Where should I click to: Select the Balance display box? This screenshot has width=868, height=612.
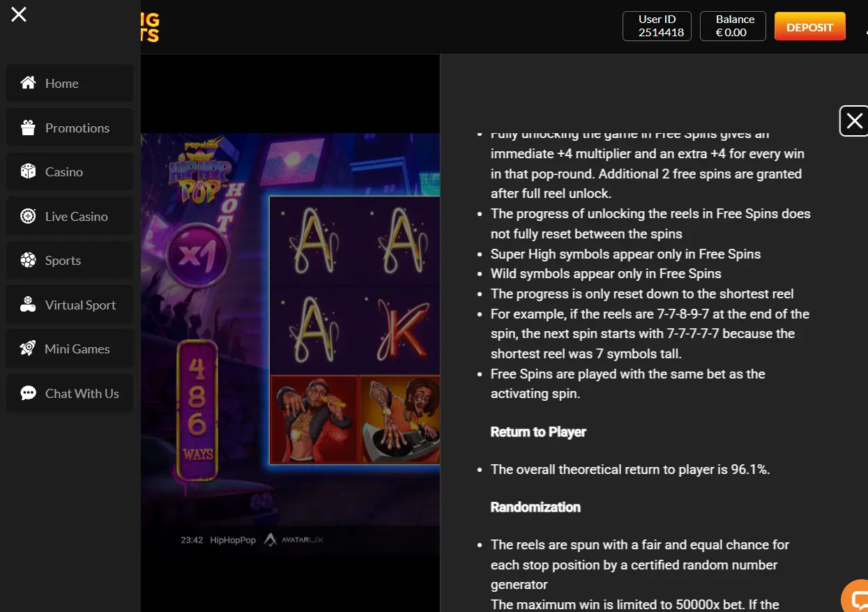point(732,26)
